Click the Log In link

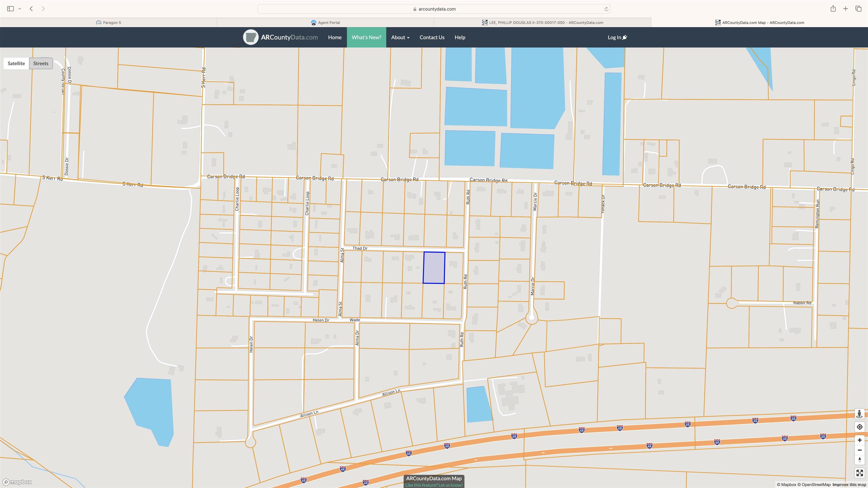[x=617, y=37]
